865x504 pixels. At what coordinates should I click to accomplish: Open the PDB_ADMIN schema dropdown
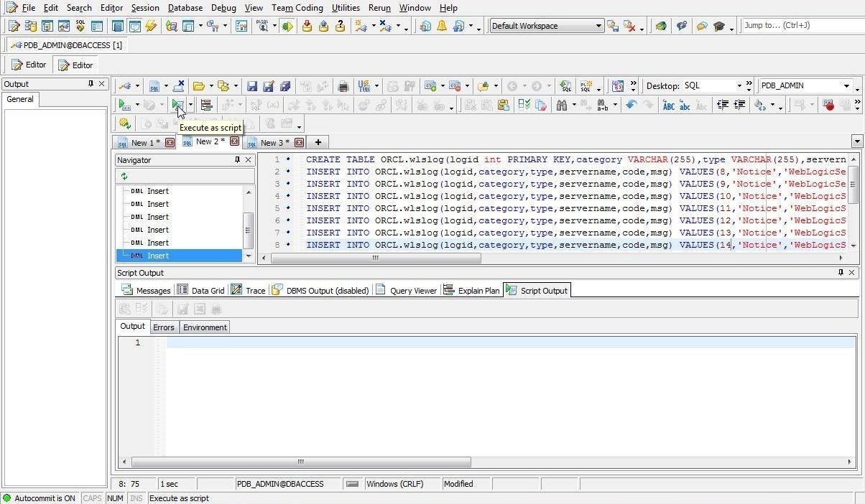[847, 85]
